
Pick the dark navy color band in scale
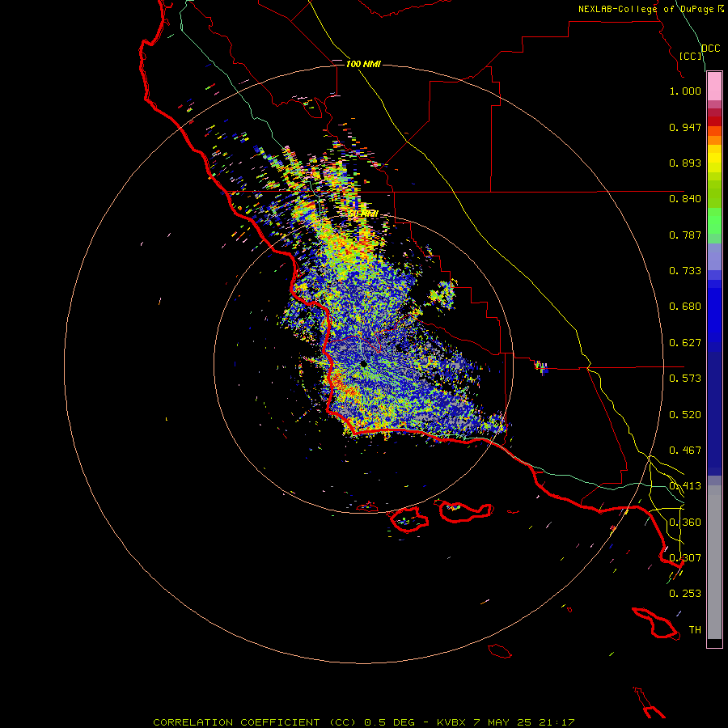(714, 408)
